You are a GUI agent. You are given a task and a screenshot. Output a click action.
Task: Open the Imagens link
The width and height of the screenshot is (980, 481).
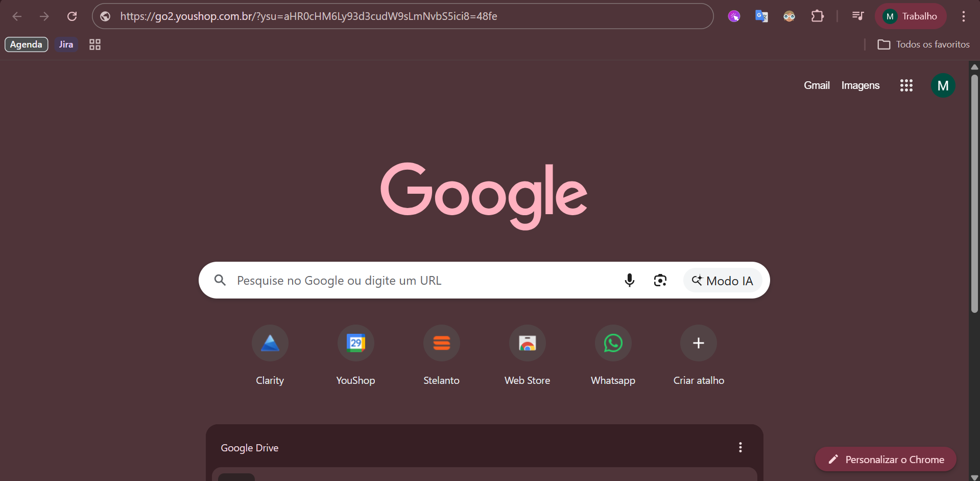coord(861,85)
